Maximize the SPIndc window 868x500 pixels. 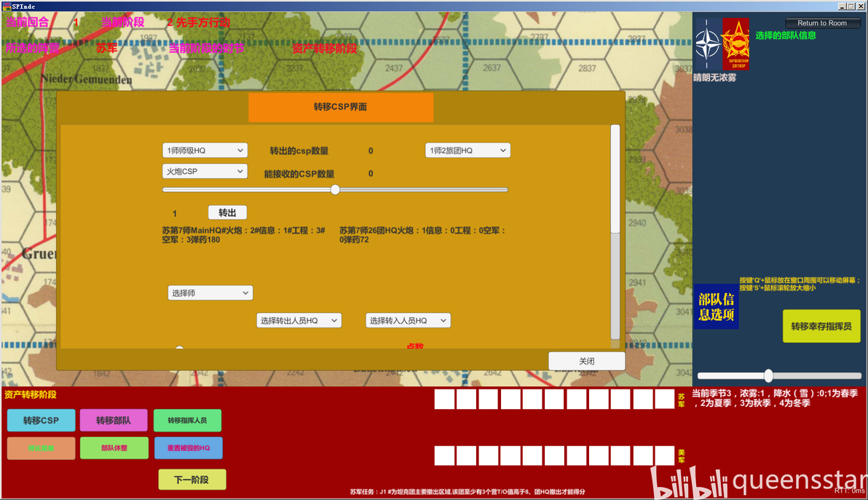[851, 6]
